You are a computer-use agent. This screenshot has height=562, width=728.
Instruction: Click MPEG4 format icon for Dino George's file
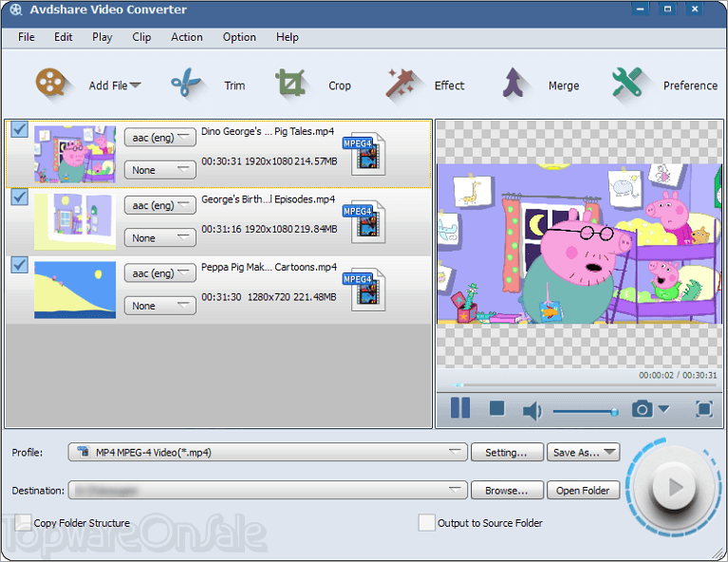pyautogui.click(x=364, y=154)
